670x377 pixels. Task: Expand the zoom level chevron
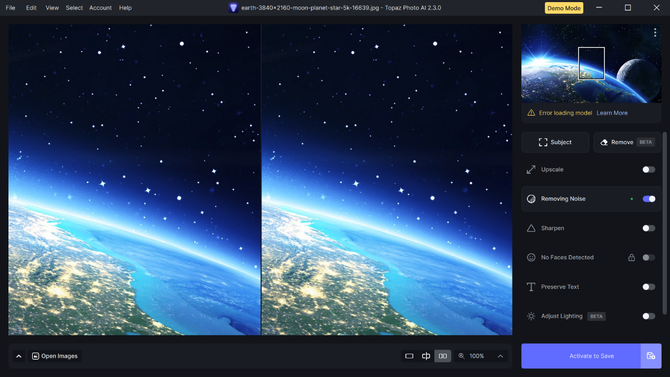click(x=500, y=356)
